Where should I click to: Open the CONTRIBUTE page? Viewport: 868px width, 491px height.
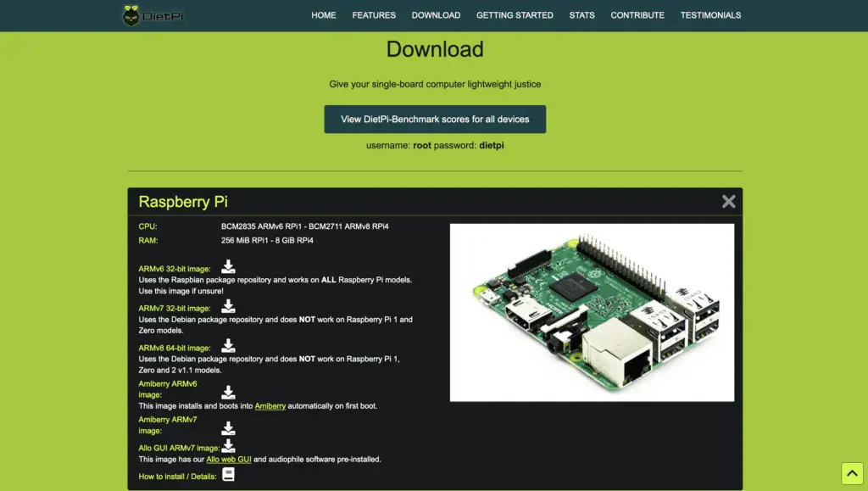pos(637,15)
